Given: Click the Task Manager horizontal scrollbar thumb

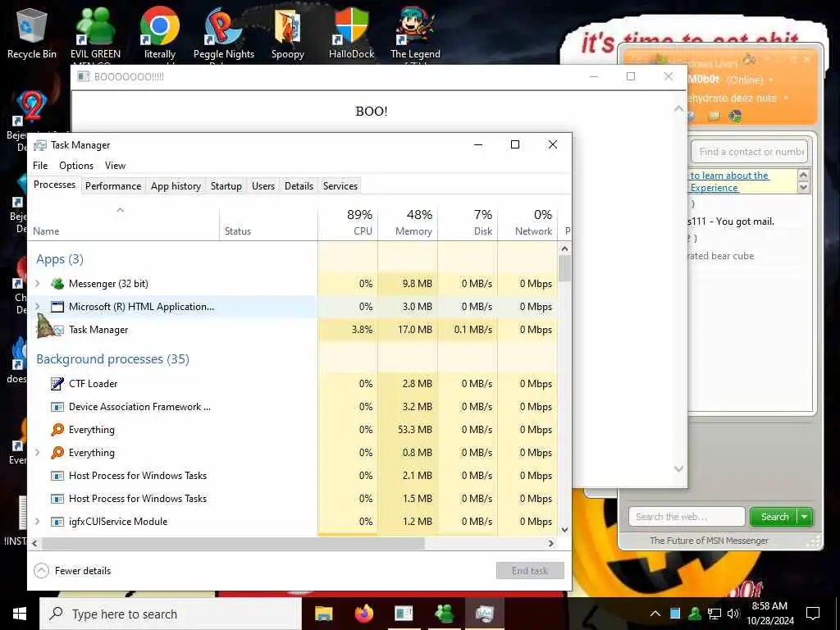Looking at the screenshot, I should coord(233,543).
